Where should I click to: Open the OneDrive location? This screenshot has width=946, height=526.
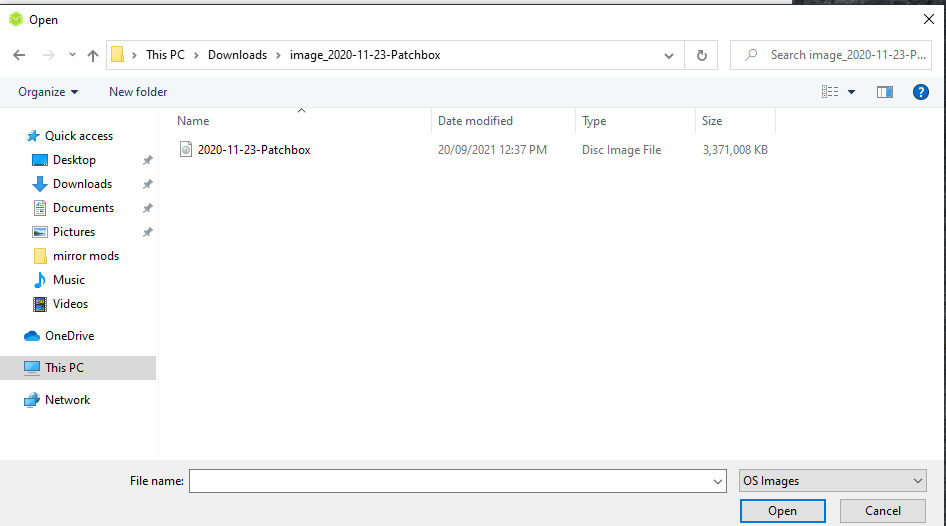click(69, 336)
